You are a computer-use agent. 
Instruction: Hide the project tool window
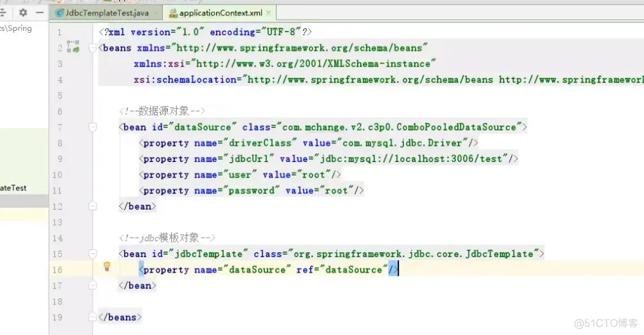39,13
